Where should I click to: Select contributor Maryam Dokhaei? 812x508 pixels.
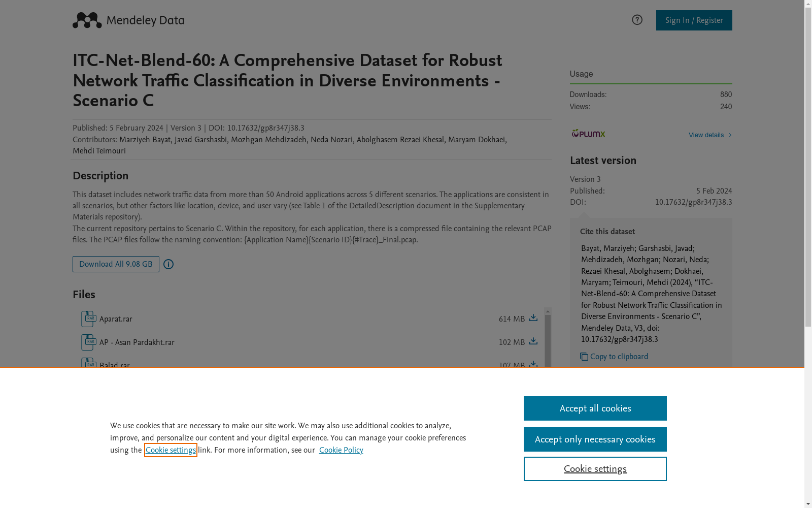point(477,140)
